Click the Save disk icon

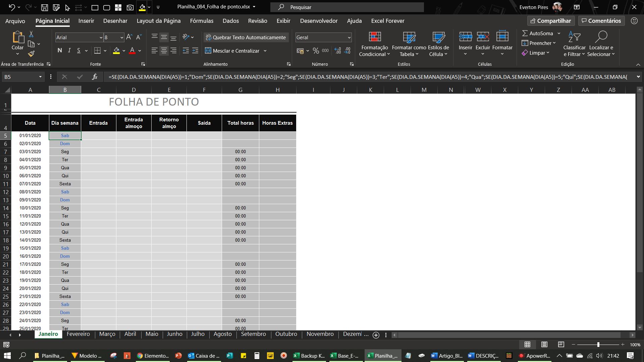click(44, 7)
